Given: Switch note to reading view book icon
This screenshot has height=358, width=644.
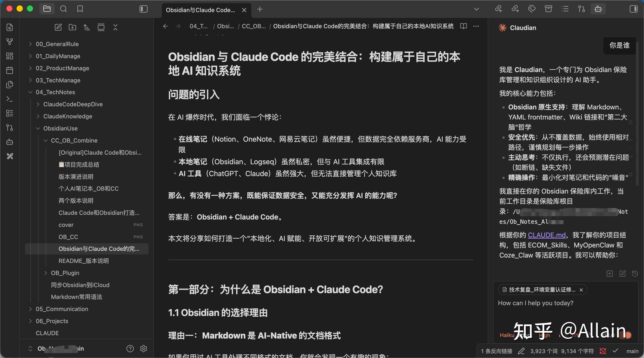Looking at the screenshot, I should pyautogui.click(x=464, y=26).
